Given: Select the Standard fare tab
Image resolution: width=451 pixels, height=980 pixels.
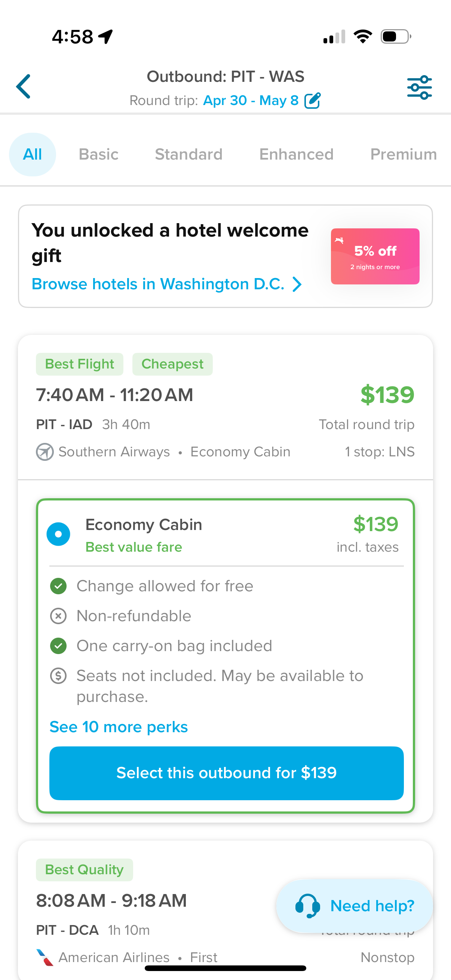Looking at the screenshot, I should coord(188,154).
